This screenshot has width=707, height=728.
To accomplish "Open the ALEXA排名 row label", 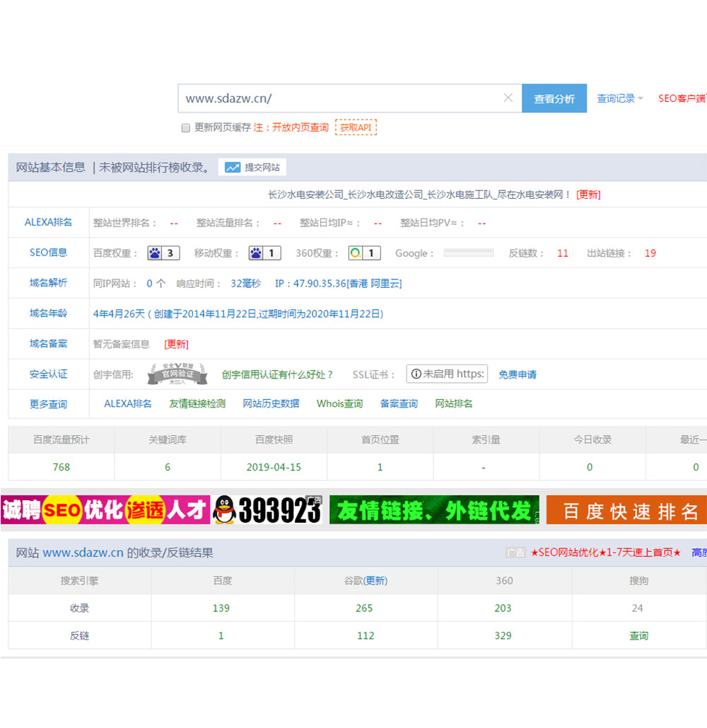I will (x=48, y=222).
